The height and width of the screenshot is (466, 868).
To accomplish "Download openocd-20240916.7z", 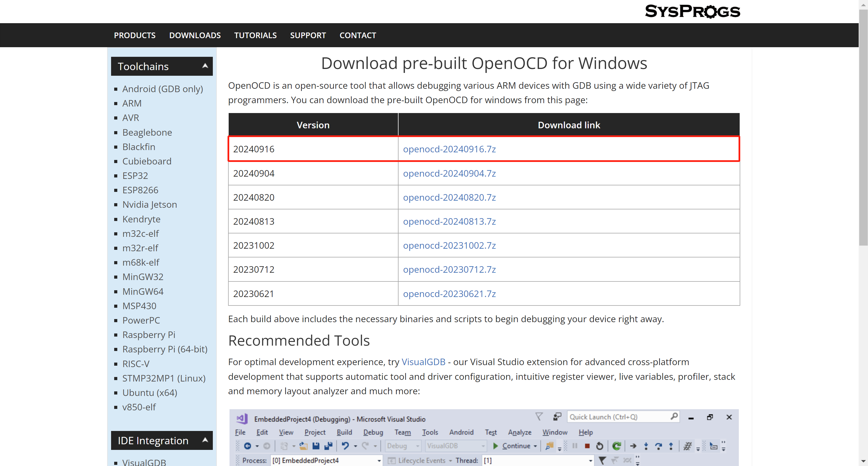I will (x=449, y=149).
